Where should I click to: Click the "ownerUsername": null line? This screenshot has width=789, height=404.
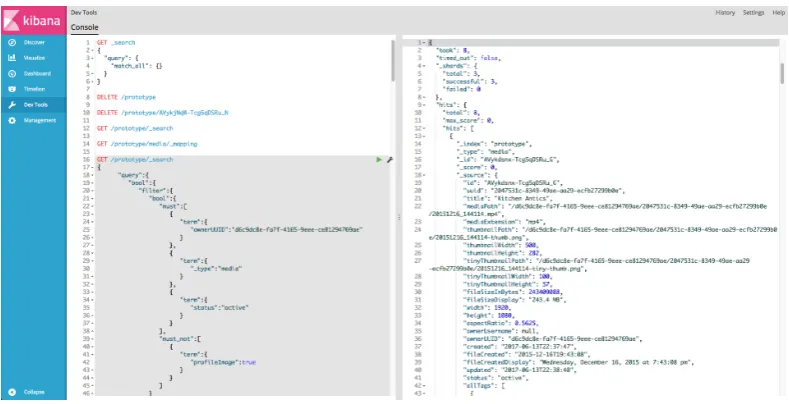(499, 332)
